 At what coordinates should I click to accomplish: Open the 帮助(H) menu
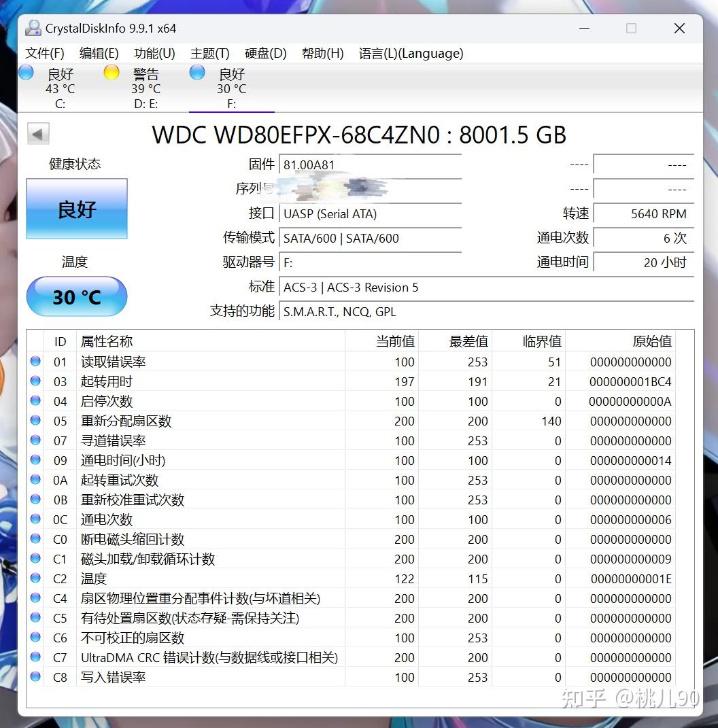coord(323,54)
